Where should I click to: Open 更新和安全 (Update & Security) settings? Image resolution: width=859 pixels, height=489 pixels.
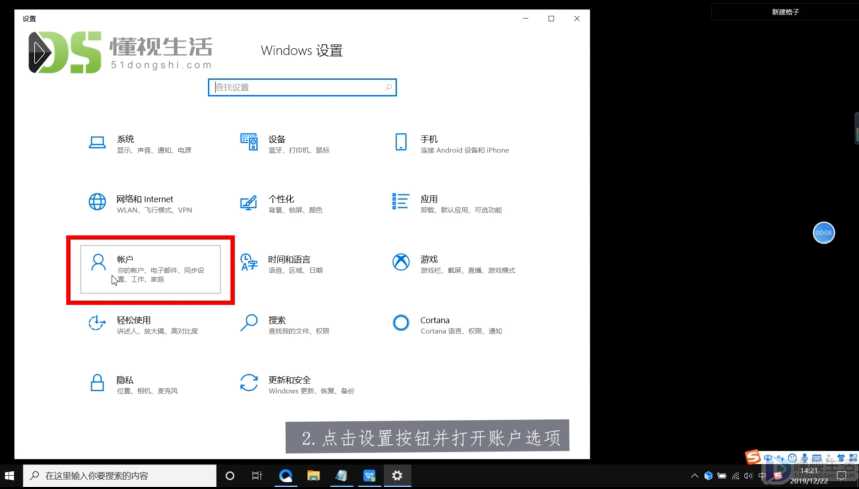tap(297, 384)
